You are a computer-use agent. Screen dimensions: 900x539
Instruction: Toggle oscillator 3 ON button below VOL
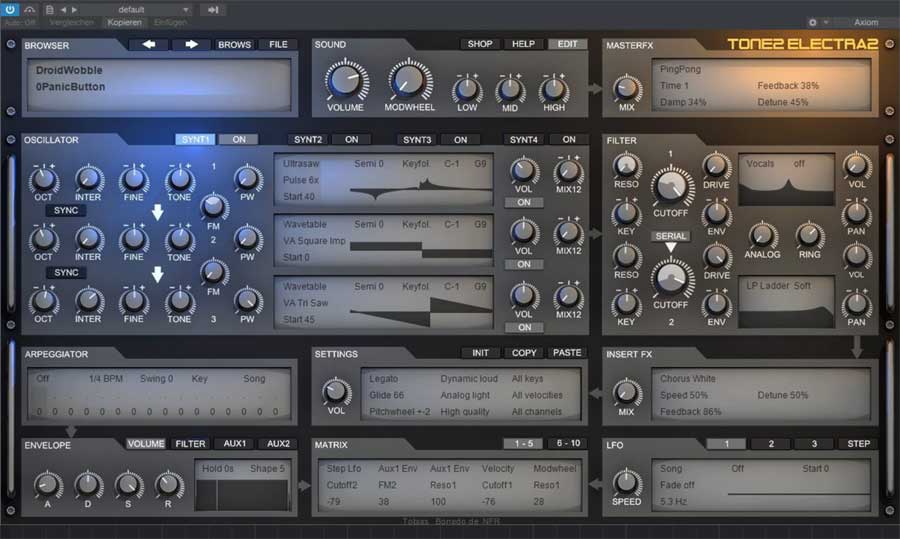524,327
